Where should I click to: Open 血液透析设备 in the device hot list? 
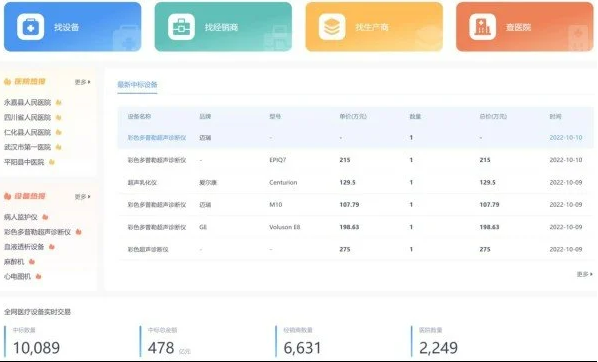point(24,247)
